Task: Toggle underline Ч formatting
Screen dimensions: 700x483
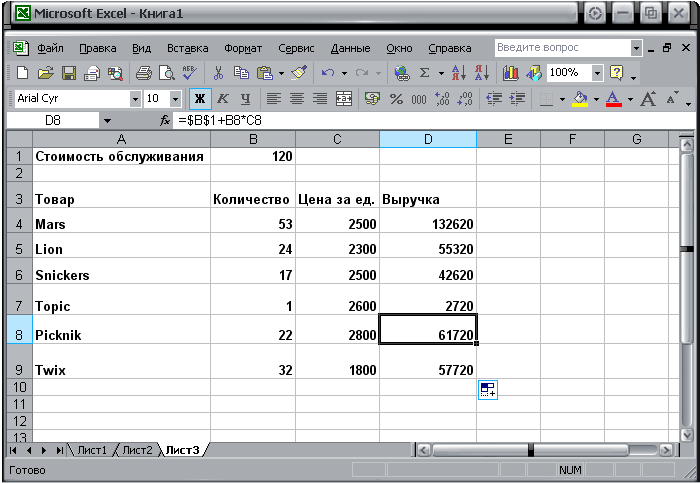Action: coord(246,99)
